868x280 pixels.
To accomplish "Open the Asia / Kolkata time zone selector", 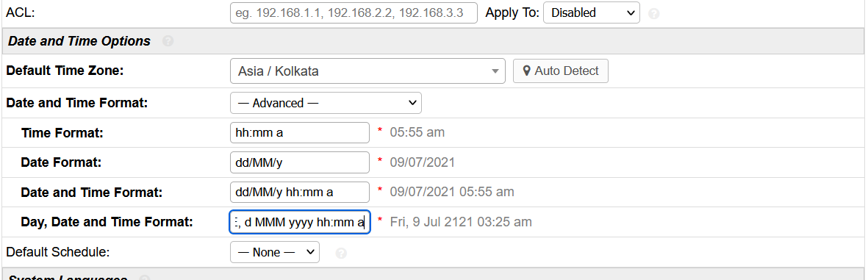I will pyautogui.click(x=367, y=71).
